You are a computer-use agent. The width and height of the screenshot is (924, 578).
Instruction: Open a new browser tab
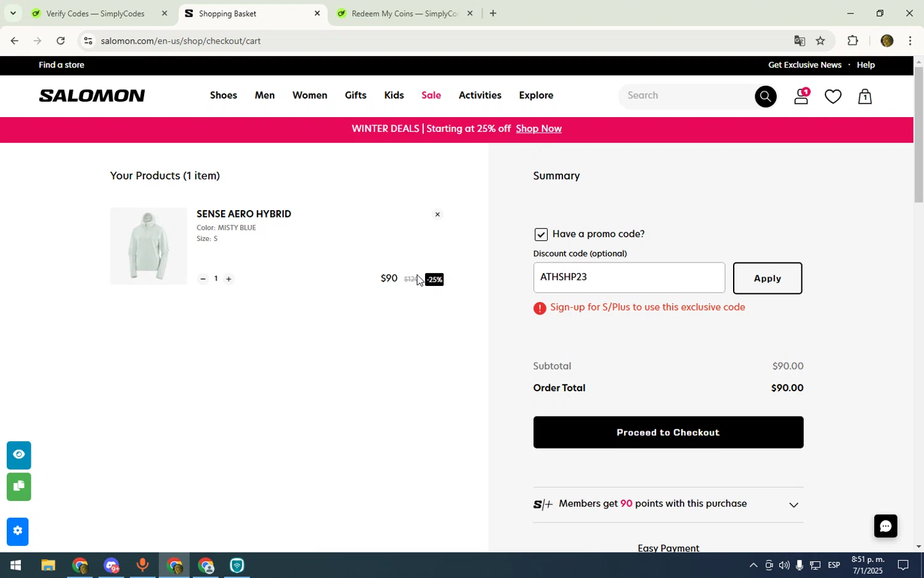[493, 13]
